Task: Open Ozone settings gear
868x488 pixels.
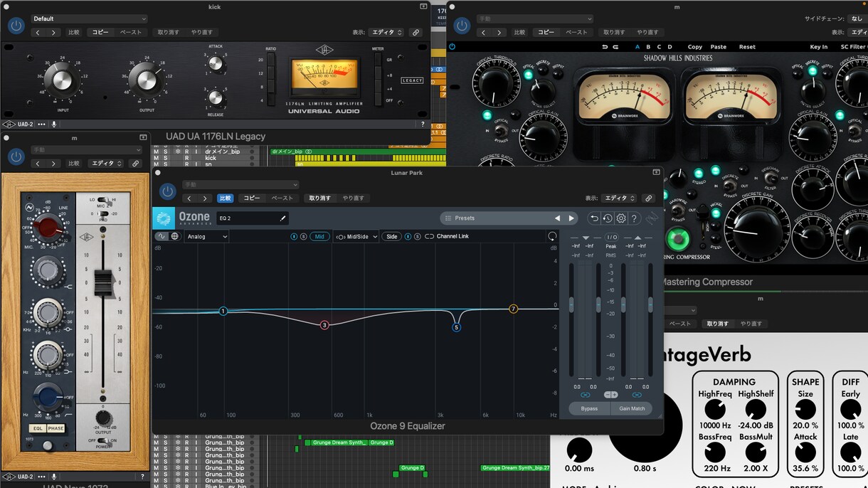Action: coord(620,218)
